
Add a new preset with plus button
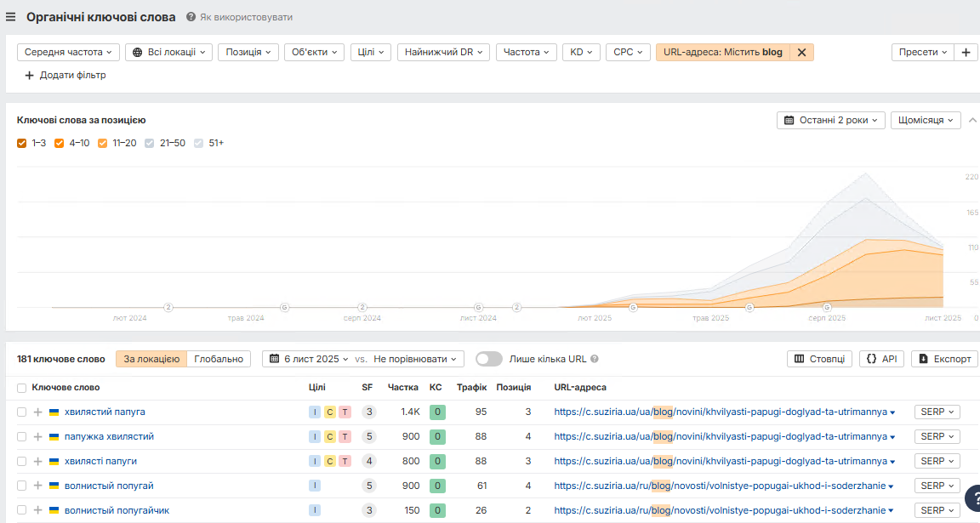(x=966, y=53)
